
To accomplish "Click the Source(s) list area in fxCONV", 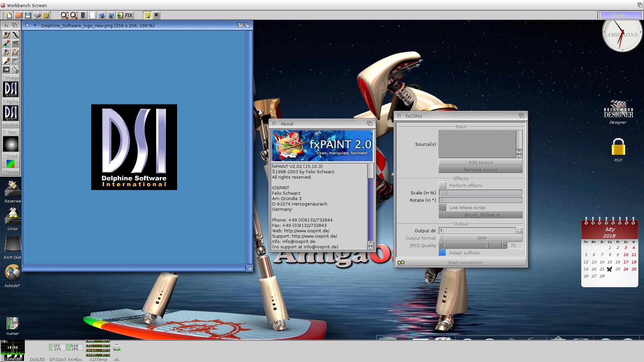I will (x=477, y=144).
